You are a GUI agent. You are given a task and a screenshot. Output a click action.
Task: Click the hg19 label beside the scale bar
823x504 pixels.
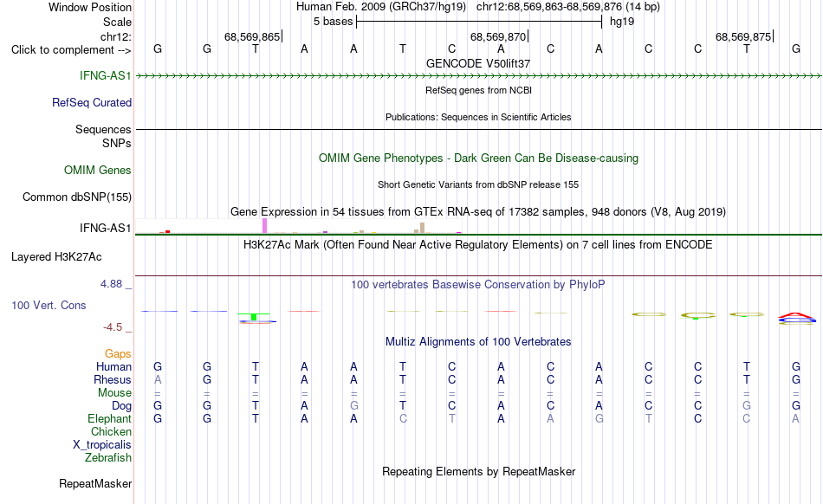622,22
